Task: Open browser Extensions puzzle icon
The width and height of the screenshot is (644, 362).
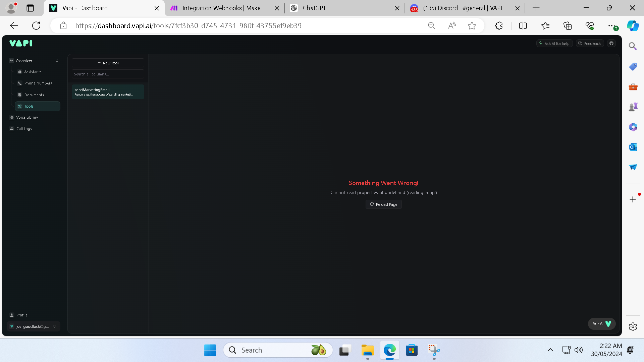Action: click(499, 25)
